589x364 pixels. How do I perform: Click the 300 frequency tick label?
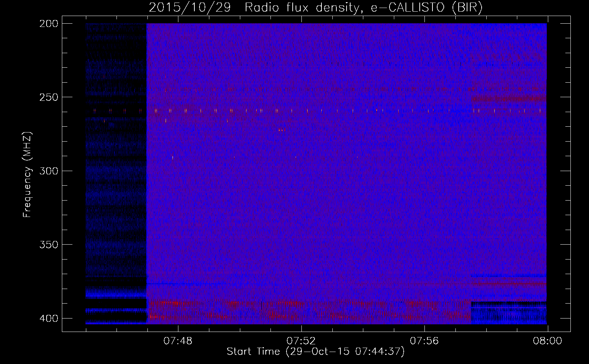[x=49, y=171]
